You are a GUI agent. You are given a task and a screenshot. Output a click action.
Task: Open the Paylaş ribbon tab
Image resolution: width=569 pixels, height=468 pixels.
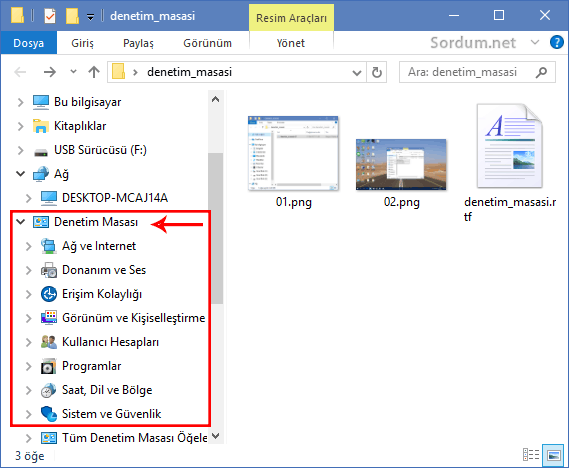tap(138, 43)
